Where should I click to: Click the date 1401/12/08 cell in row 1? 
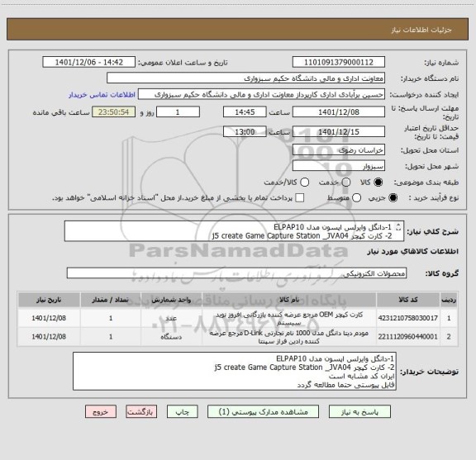tap(49, 318)
